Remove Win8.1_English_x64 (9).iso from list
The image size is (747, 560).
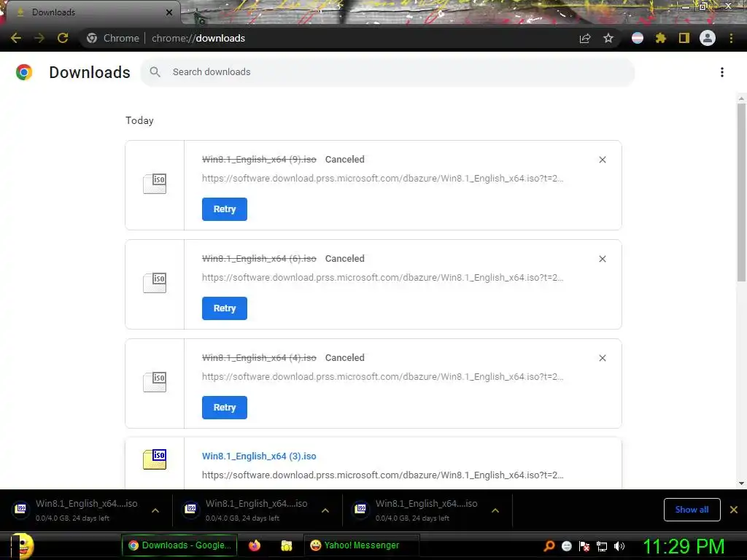point(603,160)
